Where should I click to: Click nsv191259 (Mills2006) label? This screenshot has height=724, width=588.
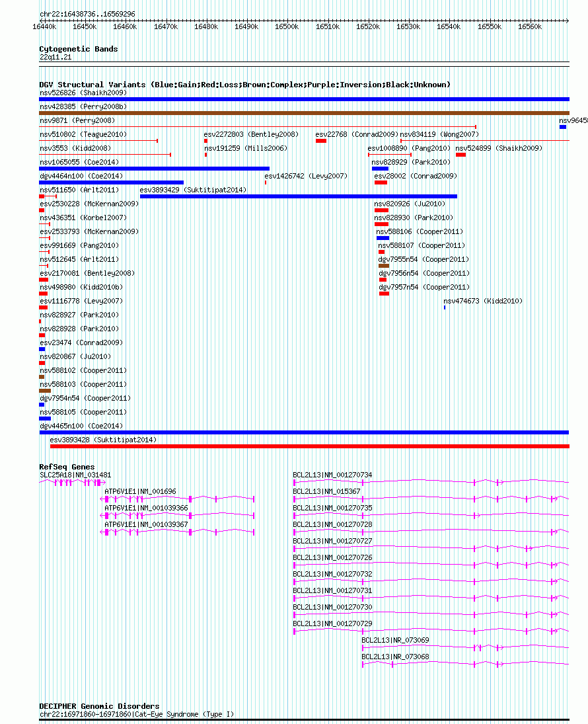coord(246,148)
